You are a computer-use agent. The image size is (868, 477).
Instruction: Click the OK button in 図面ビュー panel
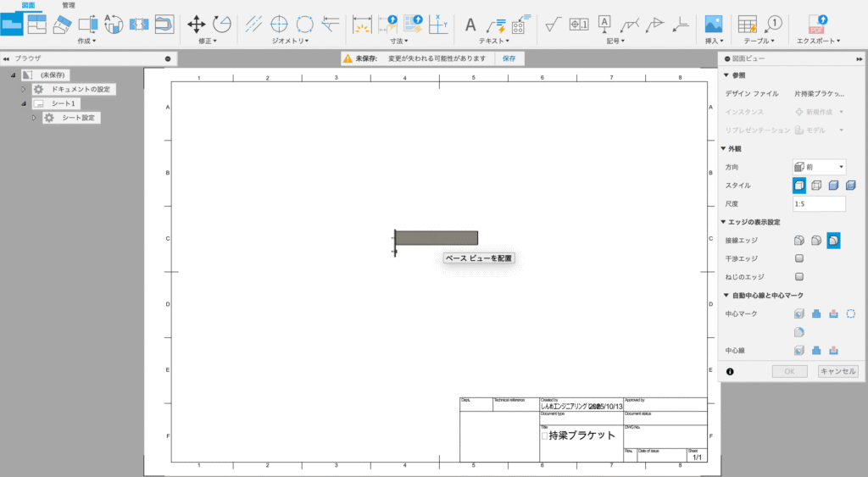pyautogui.click(x=789, y=371)
